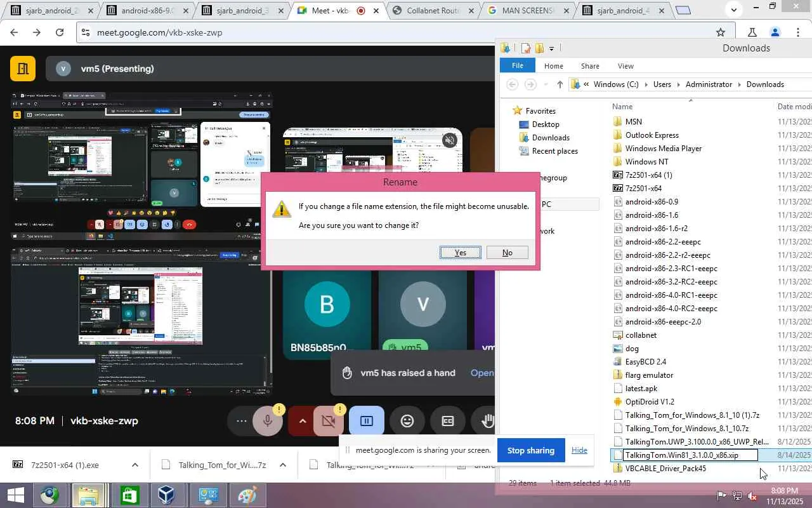812x508 pixels.
Task: Click the Stop sharing button
Action: (531, 450)
